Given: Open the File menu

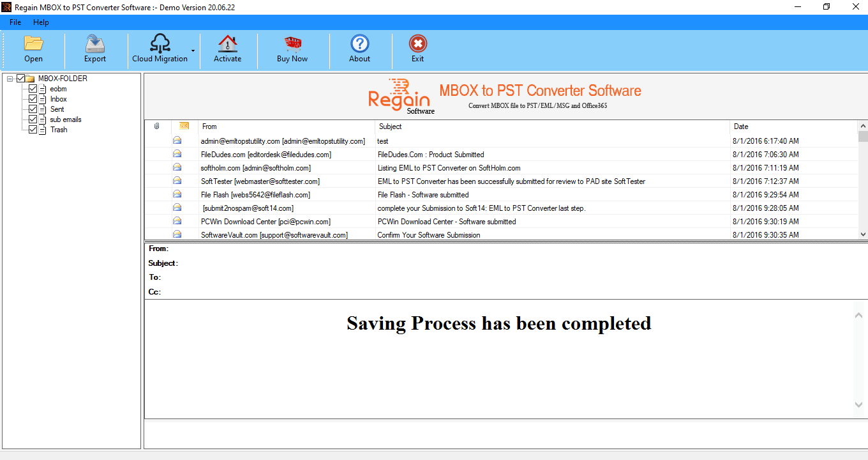Looking at the screenshot, I should [15, 22].
